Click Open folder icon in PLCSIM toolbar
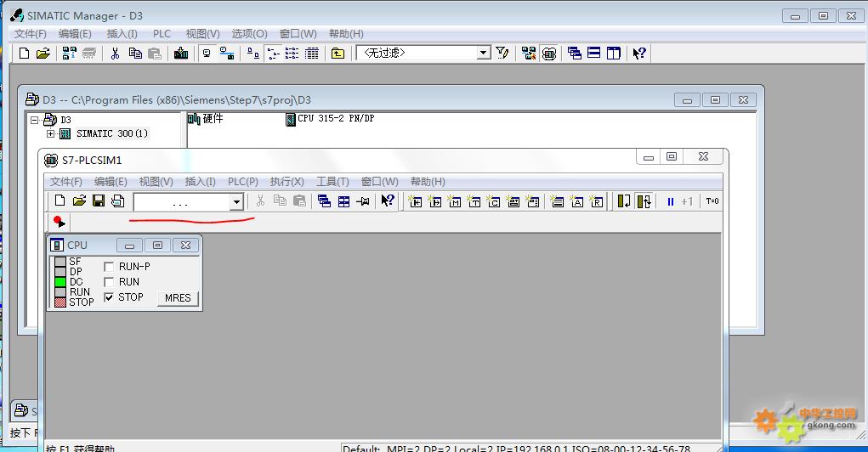This screenshot has height=452, width=868. coord(79,201)
